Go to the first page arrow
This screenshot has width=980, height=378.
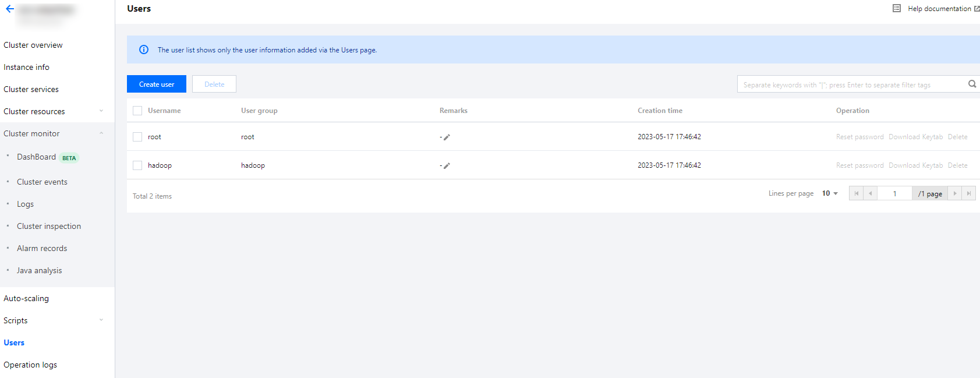pos(856,193)
